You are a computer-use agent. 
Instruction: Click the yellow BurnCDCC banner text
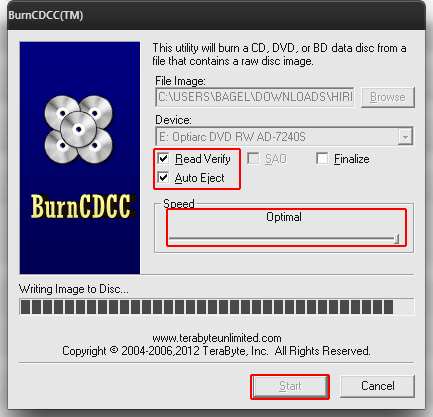[83, 207]
